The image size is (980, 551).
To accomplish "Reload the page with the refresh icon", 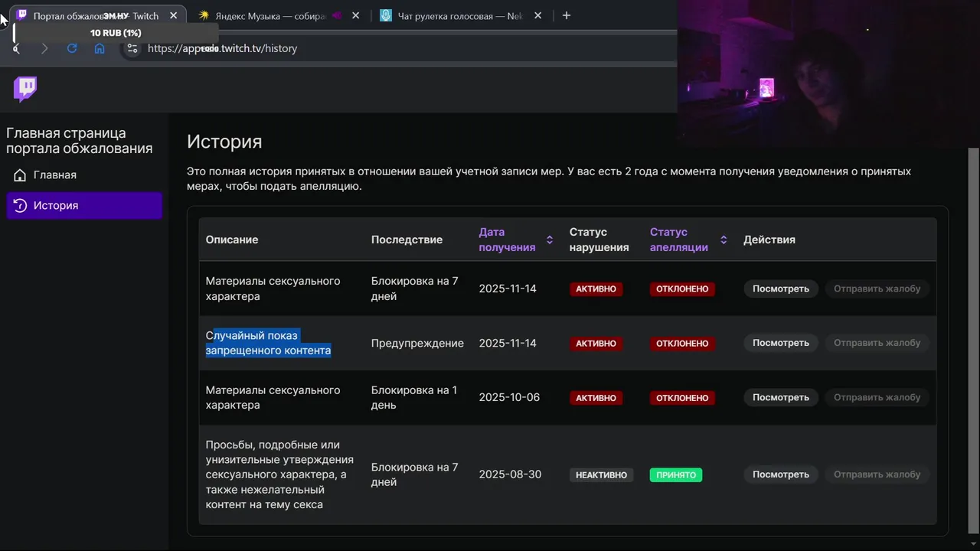I will [72, 48].
